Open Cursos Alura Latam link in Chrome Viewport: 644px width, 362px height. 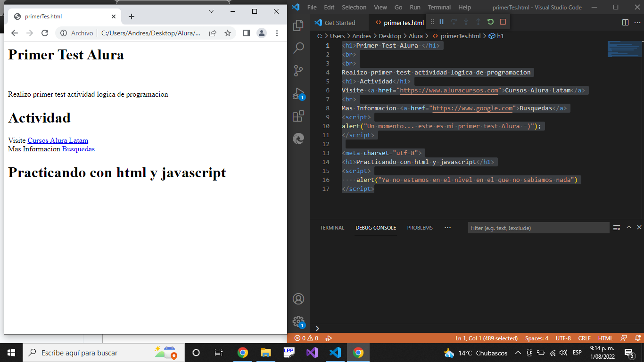click(x=58, y=140)
